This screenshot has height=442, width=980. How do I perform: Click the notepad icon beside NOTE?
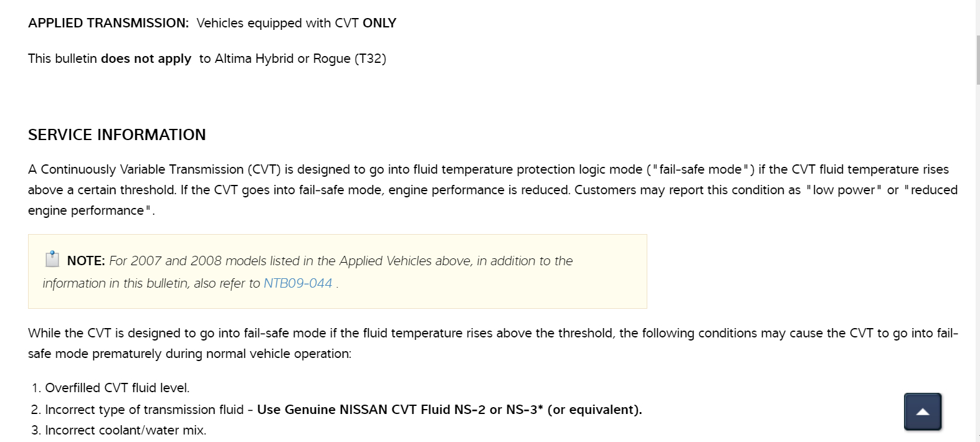52,259
